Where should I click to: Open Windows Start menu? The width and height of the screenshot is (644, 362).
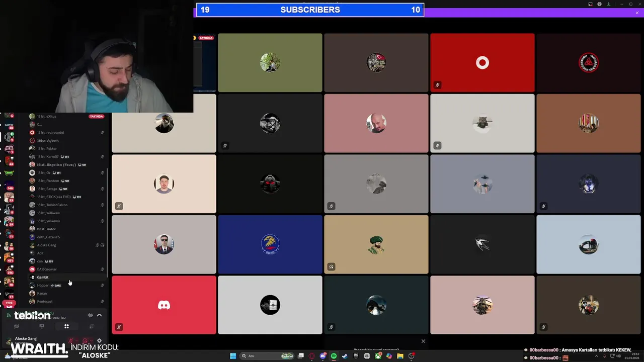[x=233, y=356]
